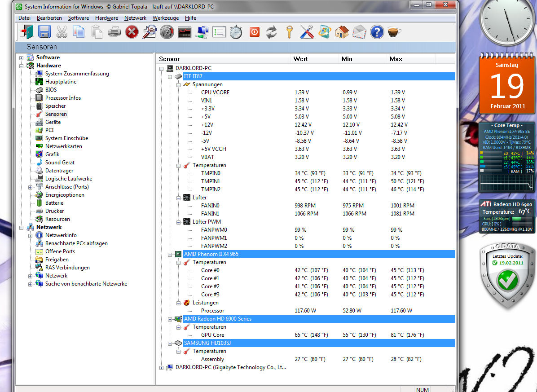Select Sound Gerät in the tree
The height and width of the screenshot is (392, 537).
coord(60,163)
